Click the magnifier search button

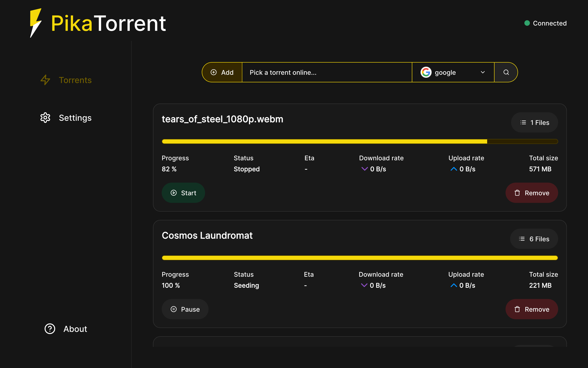[x=506, y=72]
